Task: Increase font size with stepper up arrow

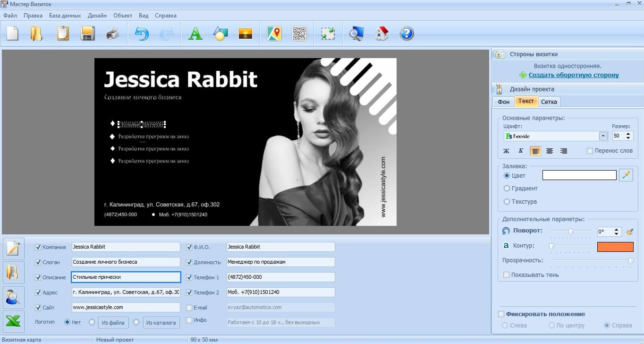Action: pyautogui.click(x=628, y=134)
